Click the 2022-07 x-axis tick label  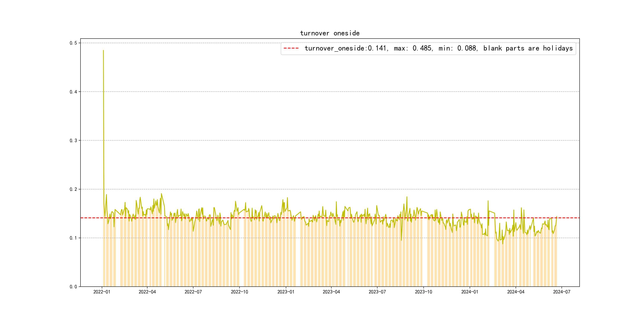(193, 292)
